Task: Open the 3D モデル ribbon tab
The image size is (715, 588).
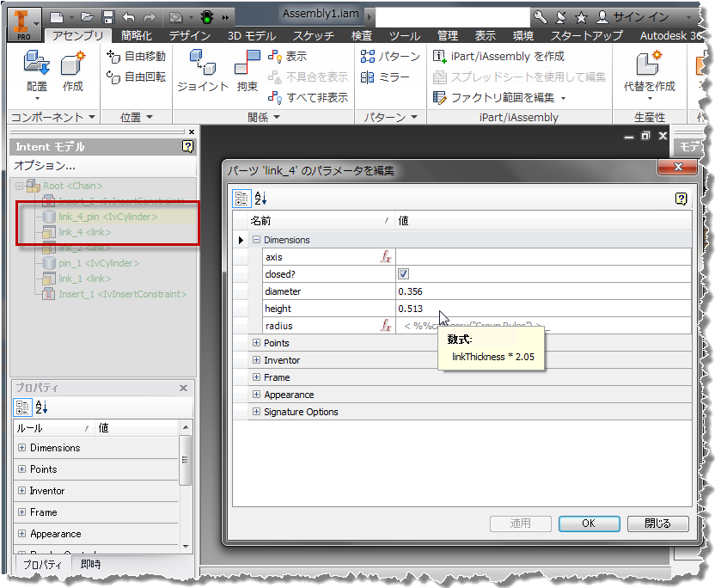Action: click(252, 35)
